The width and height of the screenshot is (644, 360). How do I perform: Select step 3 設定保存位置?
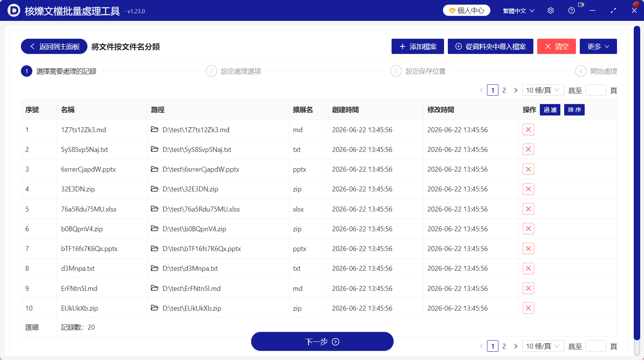point(418,71)
